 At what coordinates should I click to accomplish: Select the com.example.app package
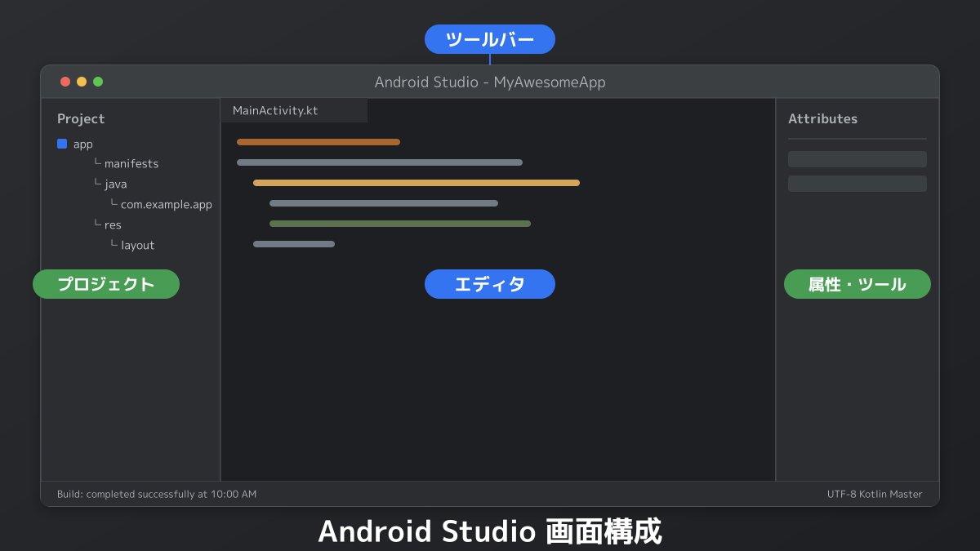tap(166, 205)
